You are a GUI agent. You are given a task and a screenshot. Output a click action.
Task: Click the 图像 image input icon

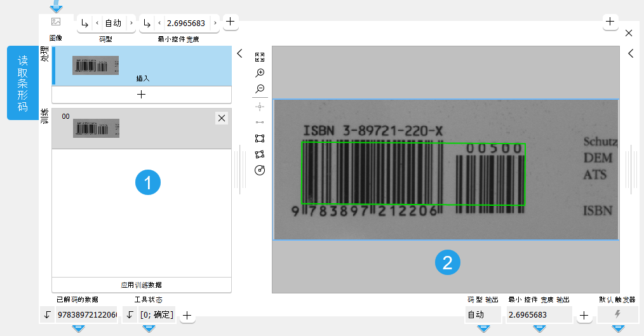[56, 21]
